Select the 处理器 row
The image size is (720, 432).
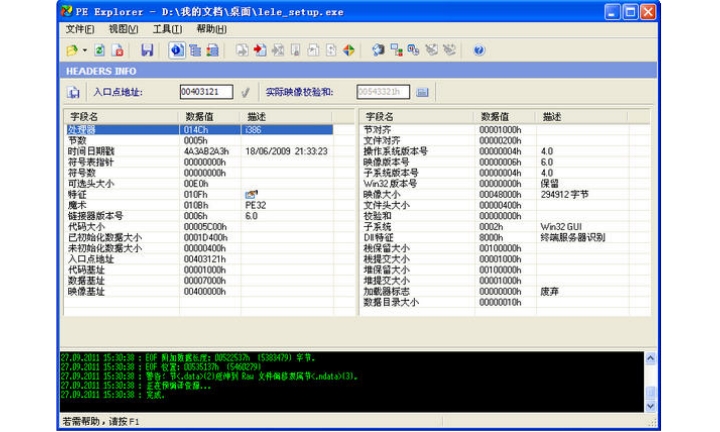[199, 130]
